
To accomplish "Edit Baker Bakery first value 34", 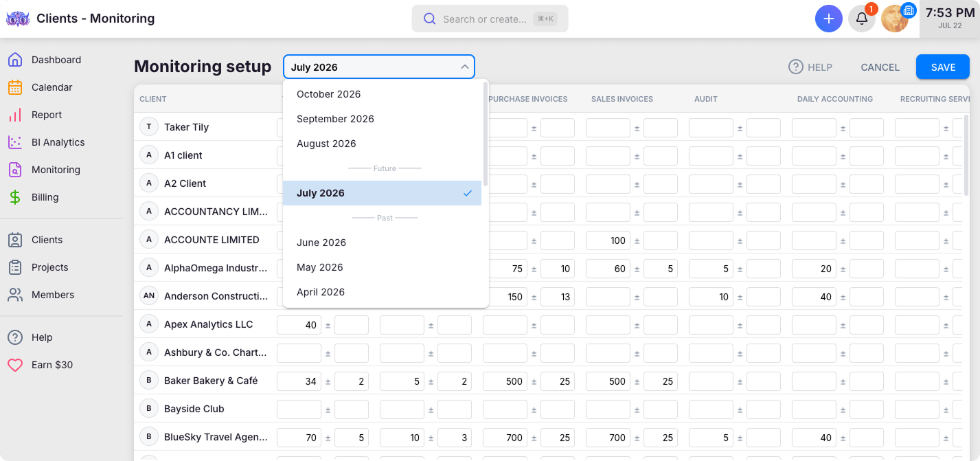I will (x=299, y=381).
